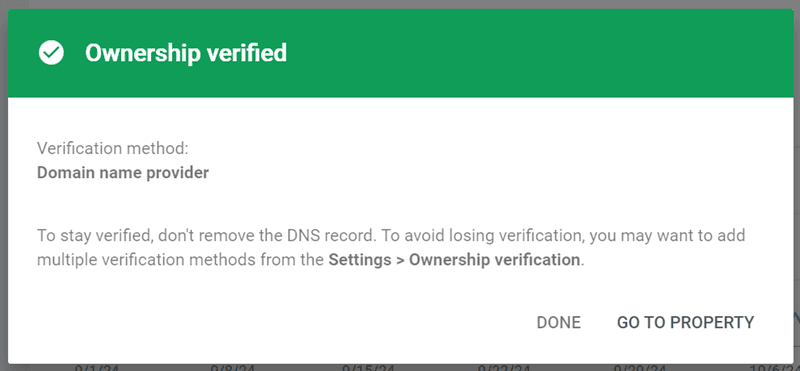The image size is (800, 371).
Task: Click the dimmed backdrop left of dialog
Action: (4, 186)
